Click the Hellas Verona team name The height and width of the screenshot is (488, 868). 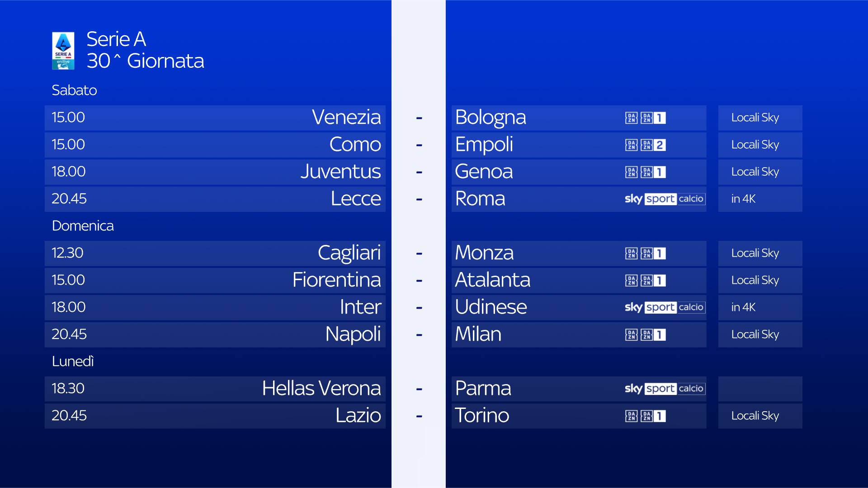tap(321, 389)
